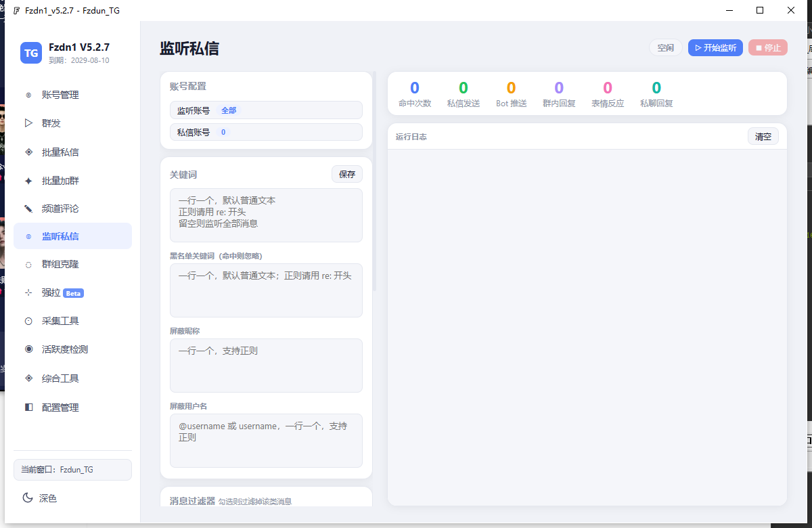This screenshot has height=528, width=812.
Task: Click into the 屏蔽用户名 text area
Action: pyautogui.click(x=266, y=441)
